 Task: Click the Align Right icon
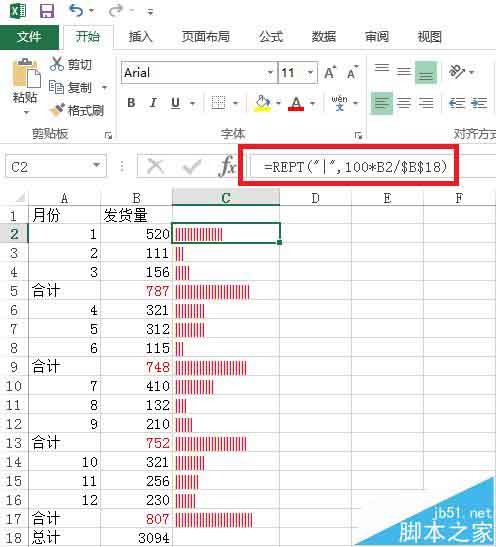point(426,103)
